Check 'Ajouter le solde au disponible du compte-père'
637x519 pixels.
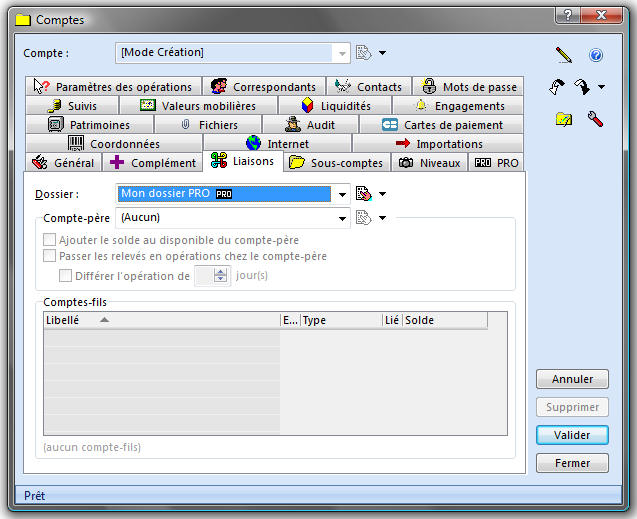point(50,240)
